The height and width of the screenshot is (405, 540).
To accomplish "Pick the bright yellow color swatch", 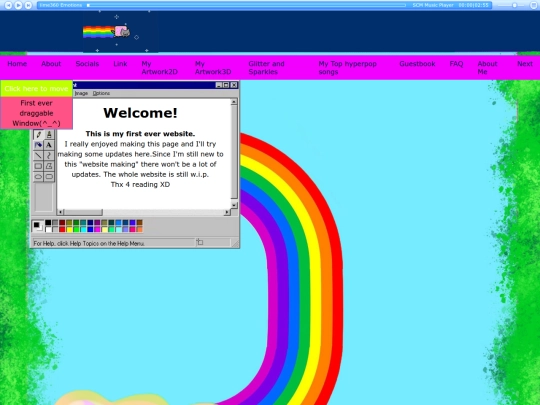I will tap(69, 229).
